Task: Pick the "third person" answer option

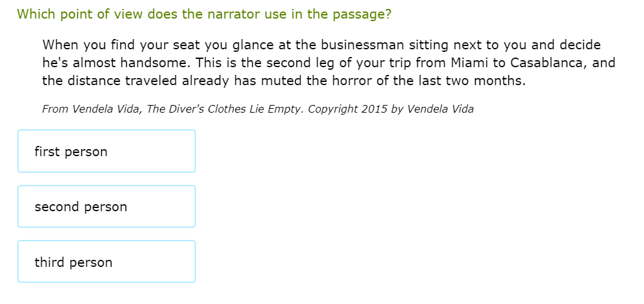Action: click(x=106, y=262)
